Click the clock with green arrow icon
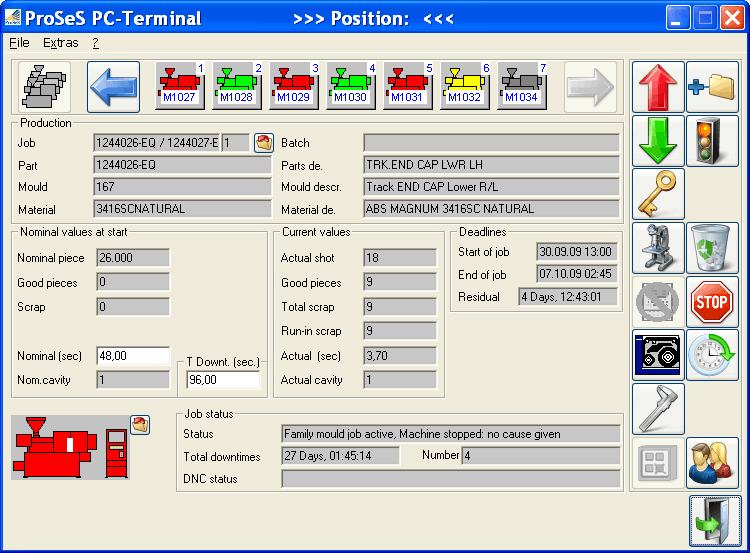Image resolution: width=750 pixels, height=553 pixels. pyautogui.click(x=712, y=355)
